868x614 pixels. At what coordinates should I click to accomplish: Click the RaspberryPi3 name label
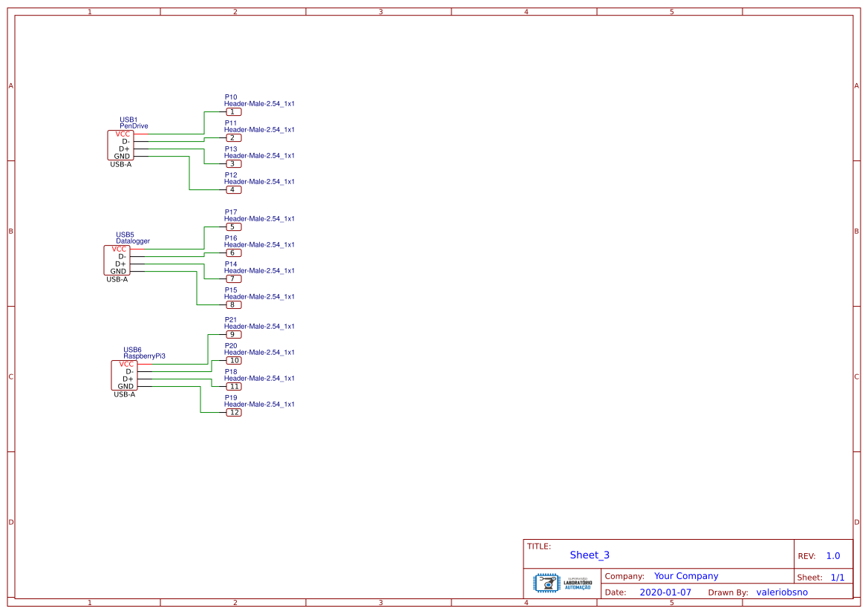[144, 356]
